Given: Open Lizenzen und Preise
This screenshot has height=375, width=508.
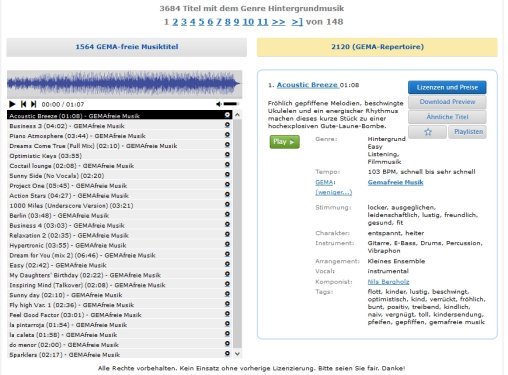Looking at the screenshot, I should point(447,87).
